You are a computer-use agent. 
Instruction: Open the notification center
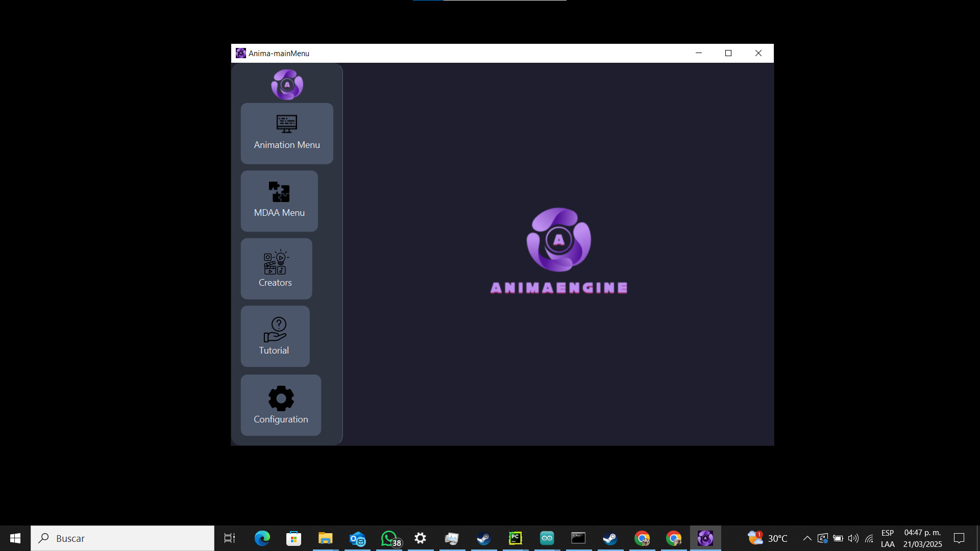[959, 538]
